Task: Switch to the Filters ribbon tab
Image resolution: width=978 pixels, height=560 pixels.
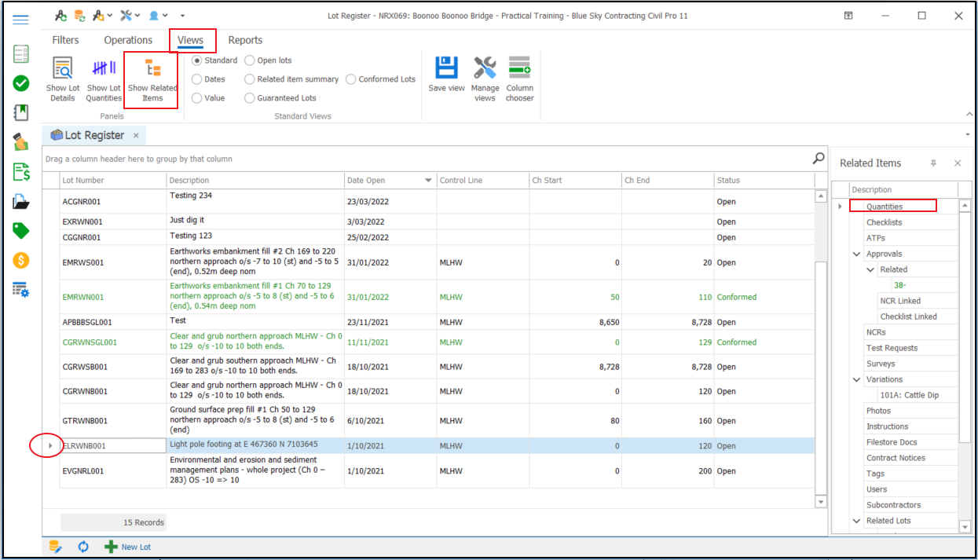Action: tap(66, 40)
